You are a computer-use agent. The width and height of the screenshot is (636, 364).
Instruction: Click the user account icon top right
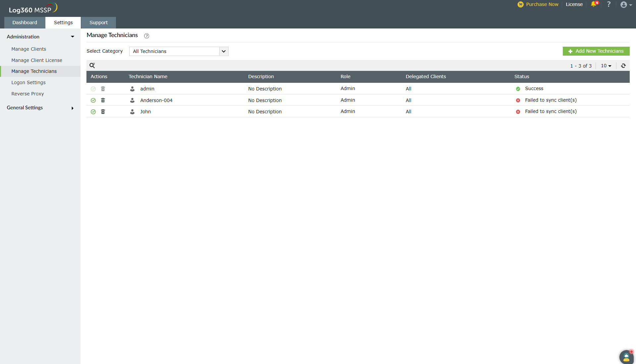[624, 4]
